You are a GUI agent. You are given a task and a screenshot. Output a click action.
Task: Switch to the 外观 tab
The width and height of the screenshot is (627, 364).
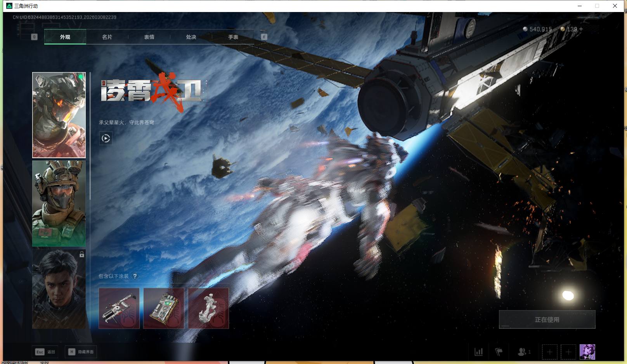(65, 37)
